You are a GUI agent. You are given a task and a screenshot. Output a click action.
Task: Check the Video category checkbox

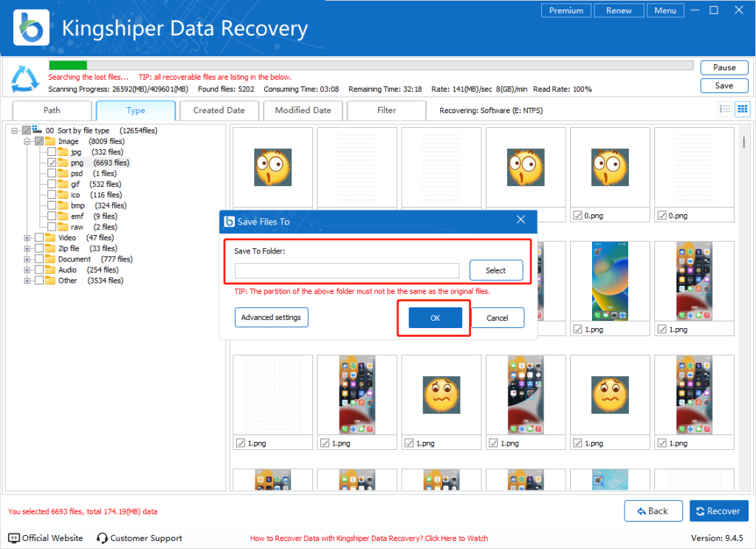(x=39, y=237)
